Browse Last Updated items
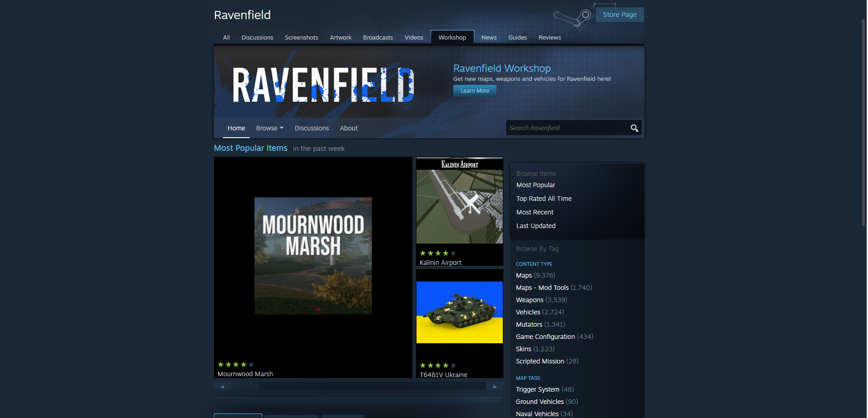868x418 pixels. point(536,226)
